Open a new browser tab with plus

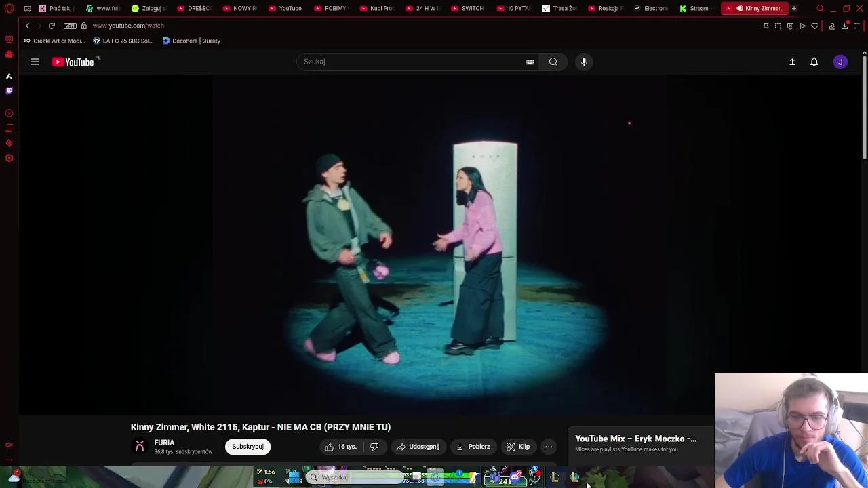(794, 8)
